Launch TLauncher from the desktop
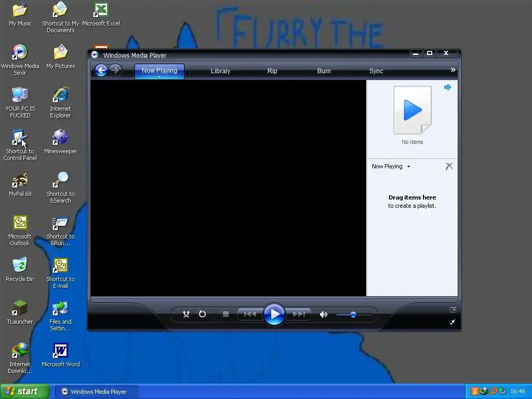The height and width of the screenshot is (399, 532). 20,312
